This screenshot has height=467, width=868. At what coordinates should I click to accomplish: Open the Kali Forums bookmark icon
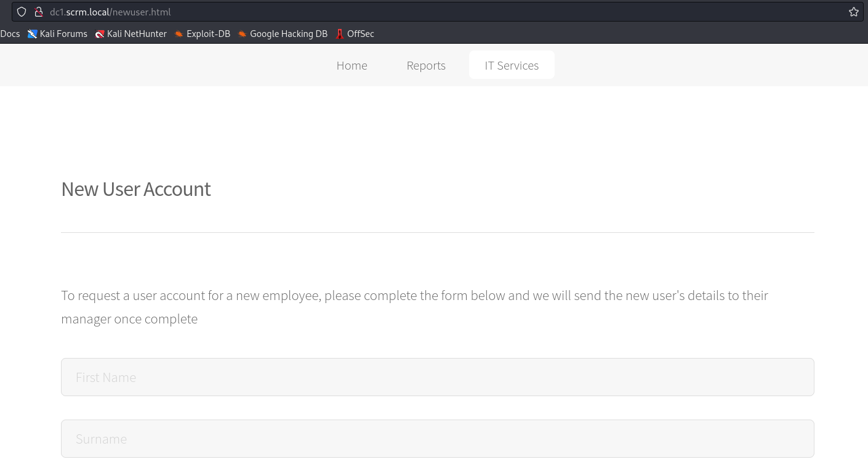(33, 34)
